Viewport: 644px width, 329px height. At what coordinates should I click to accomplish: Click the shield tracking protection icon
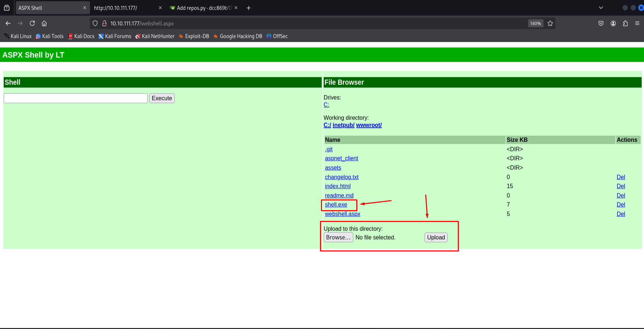click(95, 23)
